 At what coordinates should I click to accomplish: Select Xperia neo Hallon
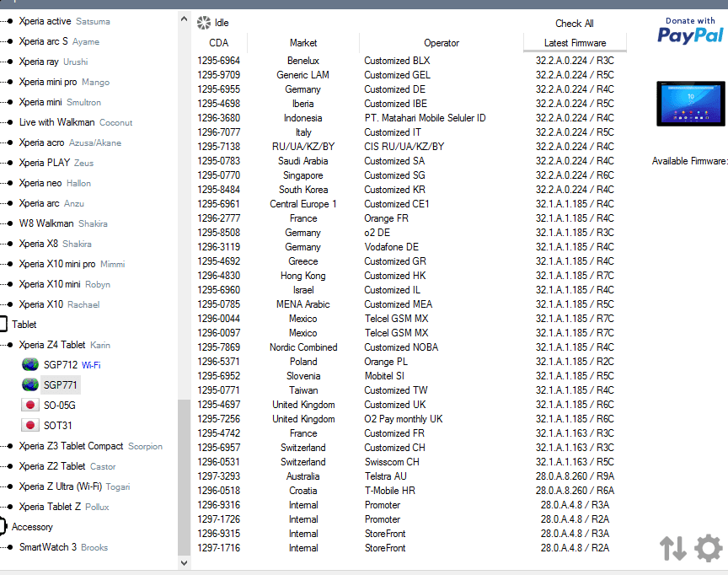pyautogui.click(x=55, y=183)
